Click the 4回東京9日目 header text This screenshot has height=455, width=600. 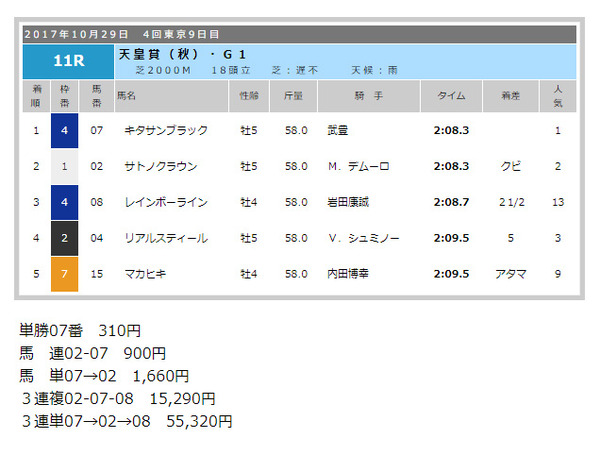(181, 34)
